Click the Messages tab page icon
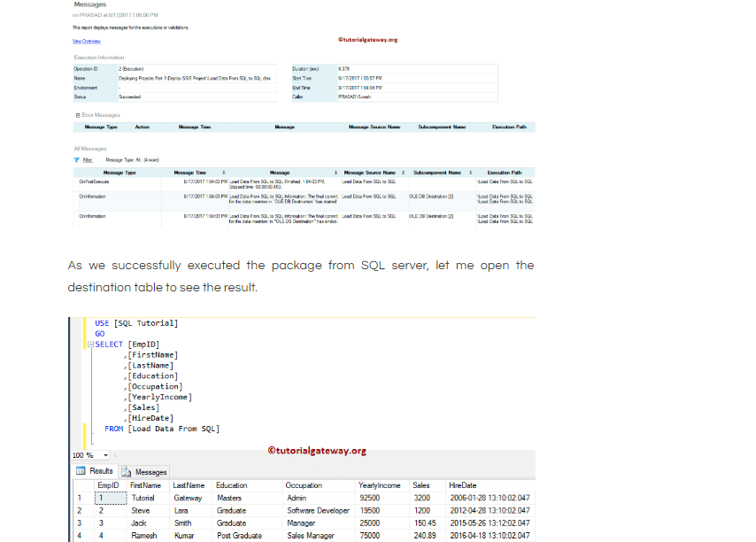Viewport: 756px width, 542px height. 127,472
